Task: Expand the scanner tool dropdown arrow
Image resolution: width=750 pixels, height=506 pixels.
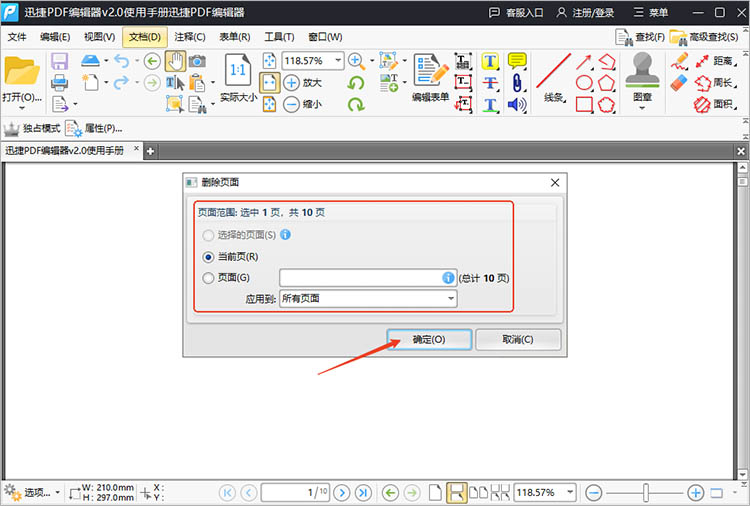Action: click(106, 61)
